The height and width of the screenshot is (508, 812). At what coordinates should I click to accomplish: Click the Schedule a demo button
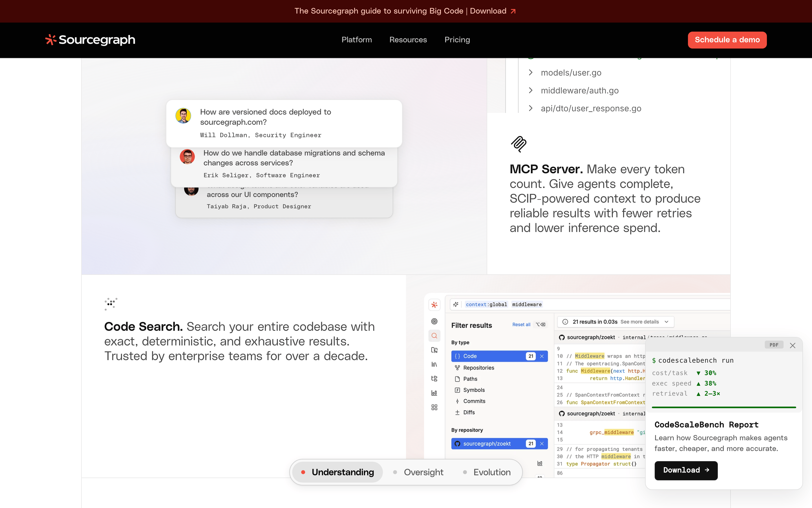pos(727,40)
